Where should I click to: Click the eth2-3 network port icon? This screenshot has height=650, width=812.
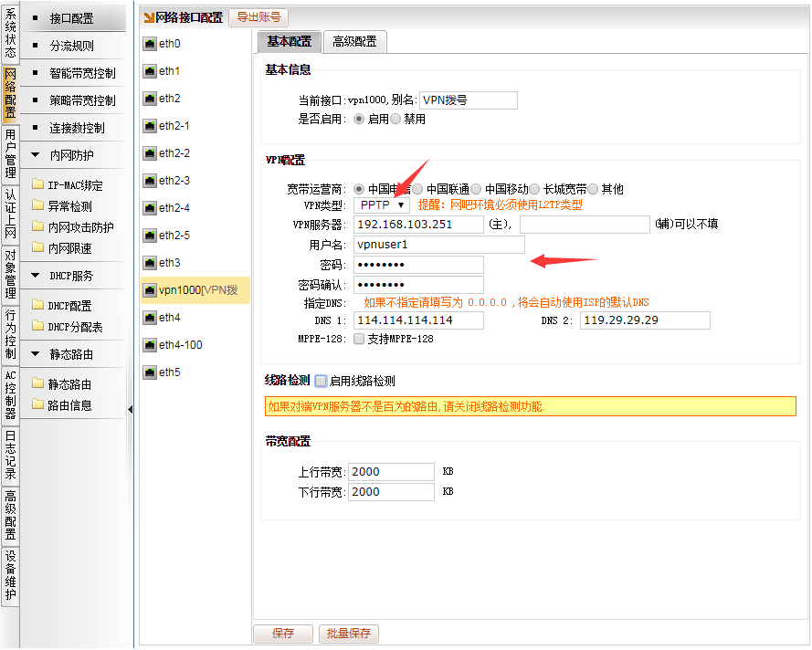pos(150,181)
